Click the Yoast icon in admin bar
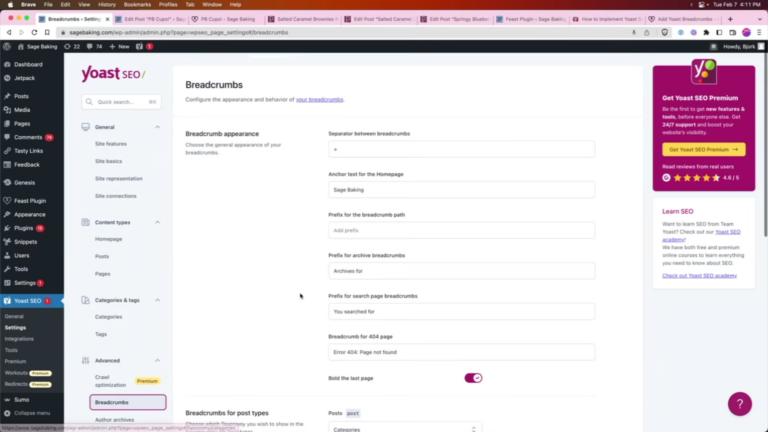The width and height of the screenshot is (768, 432). click(x=140, y=47)
